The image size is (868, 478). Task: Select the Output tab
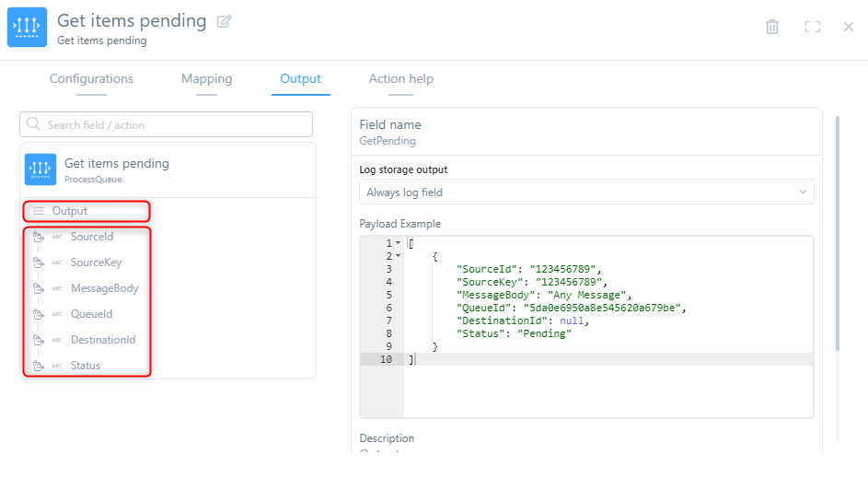[x=300, y=79]
